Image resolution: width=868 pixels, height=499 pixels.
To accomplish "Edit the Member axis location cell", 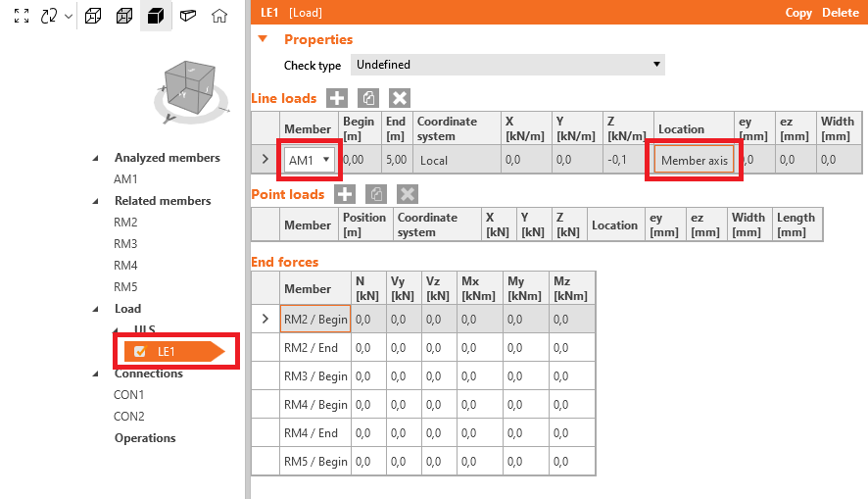I will point(695,160).
